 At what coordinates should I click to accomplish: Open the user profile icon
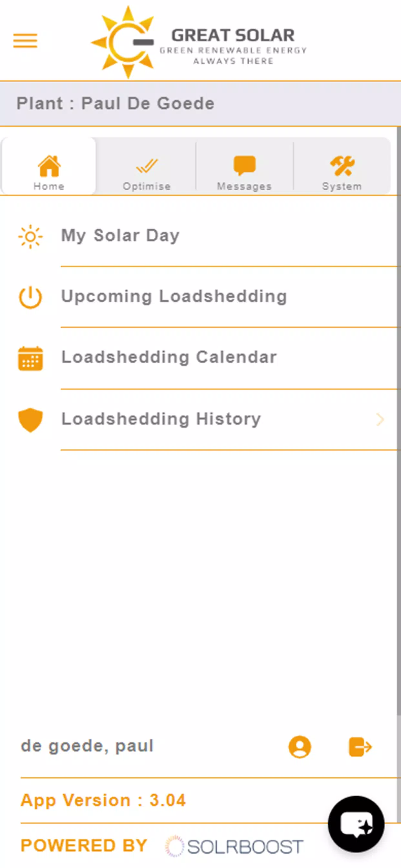coord(300,747)
